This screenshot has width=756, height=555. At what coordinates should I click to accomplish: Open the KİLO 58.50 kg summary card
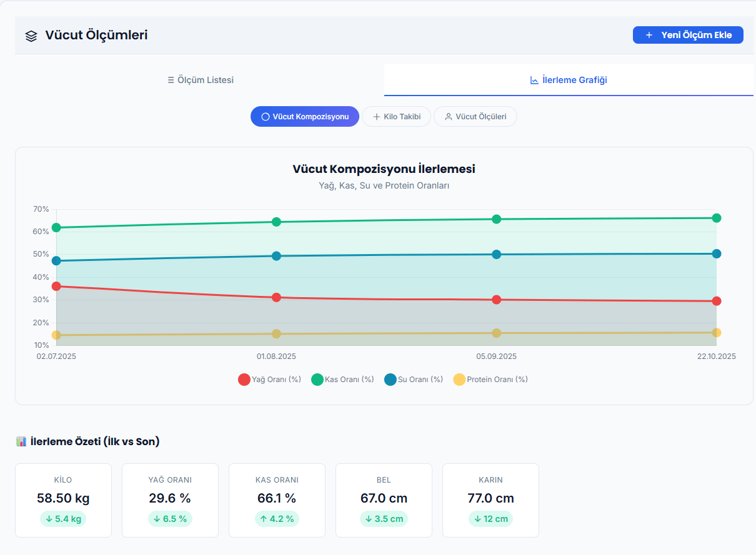(63, 499)
